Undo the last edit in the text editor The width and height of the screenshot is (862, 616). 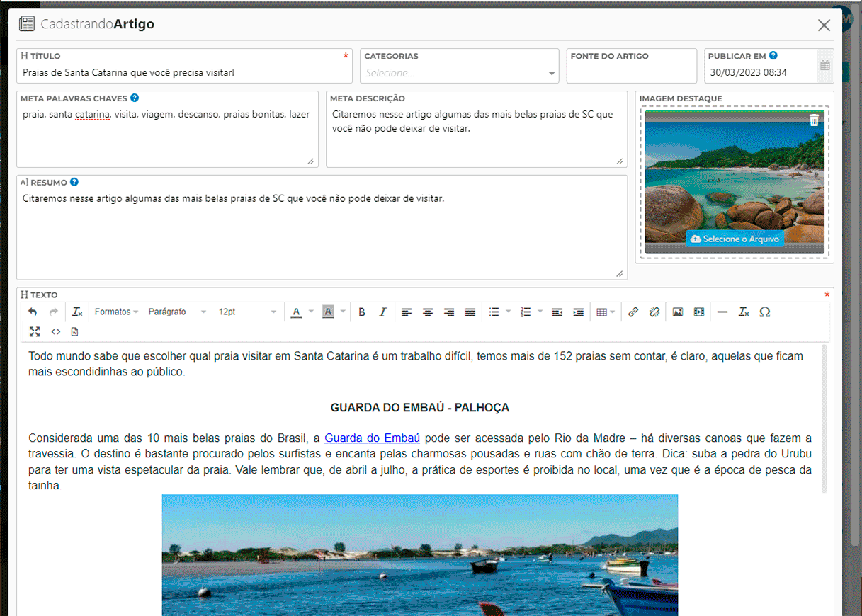click(x=33, y=312)
